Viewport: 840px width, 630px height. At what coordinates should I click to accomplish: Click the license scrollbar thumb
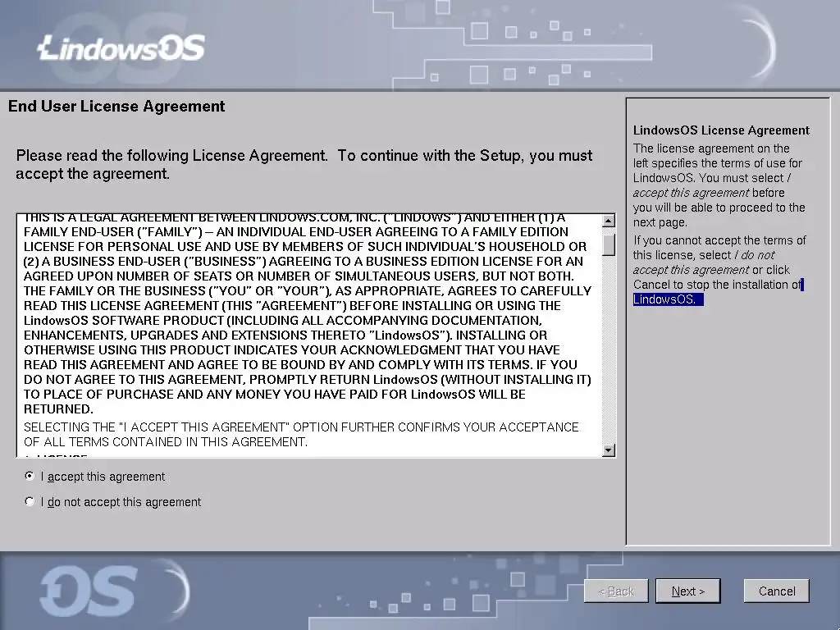(608, 244)
